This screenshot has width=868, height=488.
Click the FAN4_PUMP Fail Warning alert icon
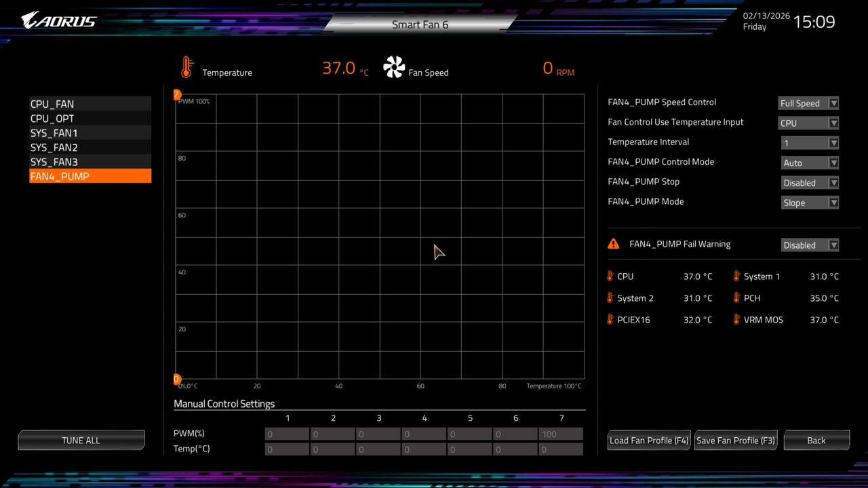(x=614, y=243)
